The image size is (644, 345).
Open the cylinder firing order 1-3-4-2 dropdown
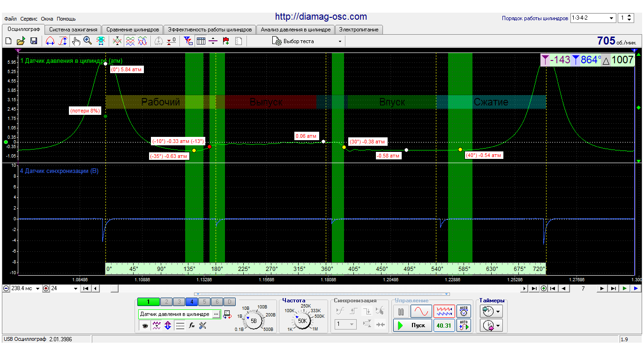(x=593, y=18)
